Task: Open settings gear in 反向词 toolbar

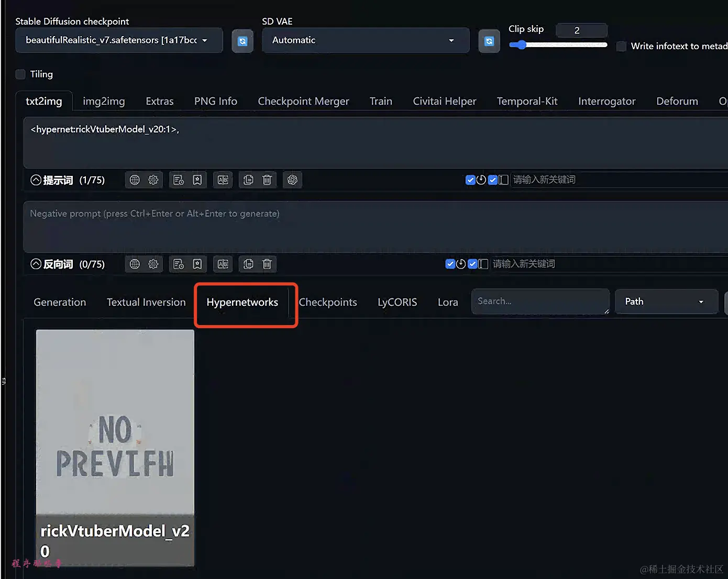Action: [x=153, y=264]
